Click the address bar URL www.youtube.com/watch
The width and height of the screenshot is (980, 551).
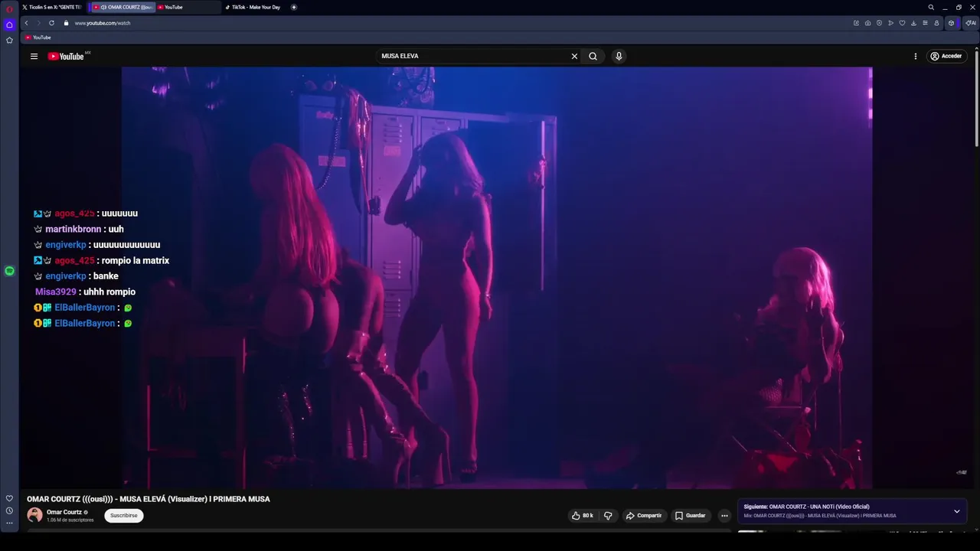103,23
